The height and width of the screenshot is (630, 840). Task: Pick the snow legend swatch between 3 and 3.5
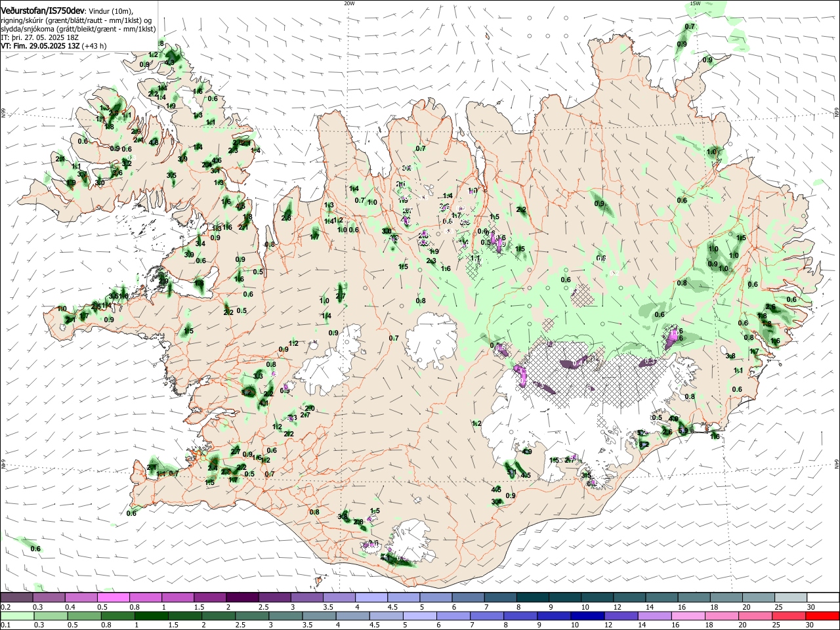(x=306, y=598)
